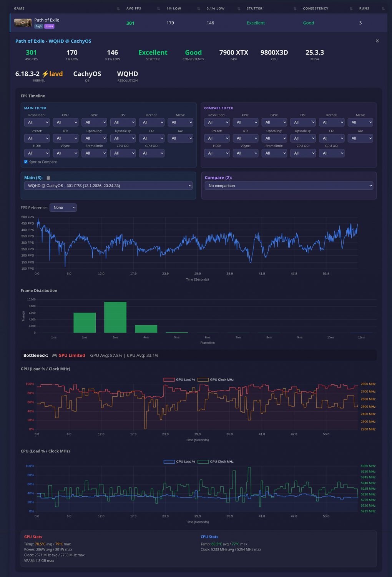This screenshot has height=577, width=392.
Task: Open the Compare Filter OS dropdown
Action: pos(303,122)
